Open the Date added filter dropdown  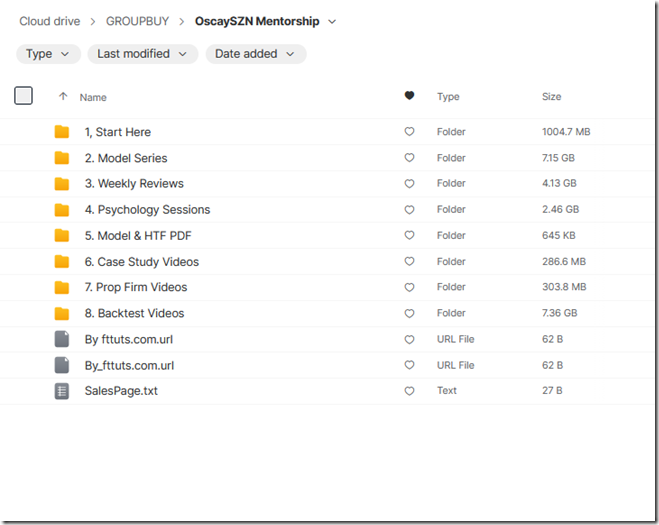pos(255,54)
